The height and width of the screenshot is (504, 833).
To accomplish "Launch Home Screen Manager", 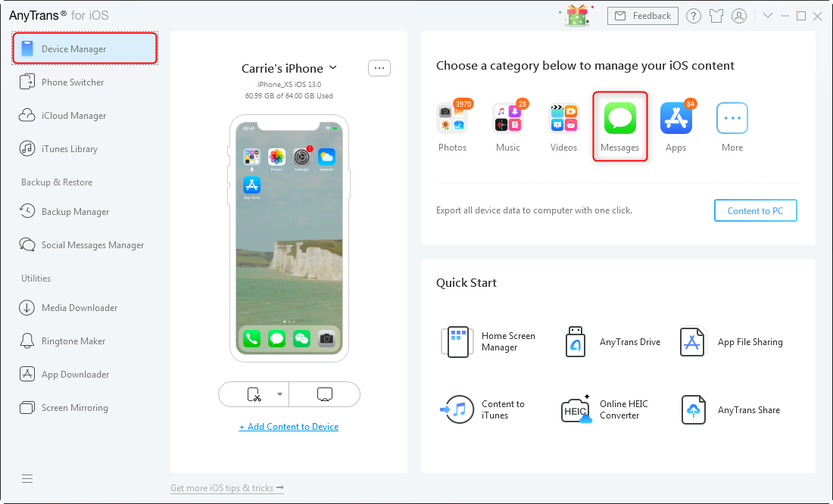I will coord(488,341).
